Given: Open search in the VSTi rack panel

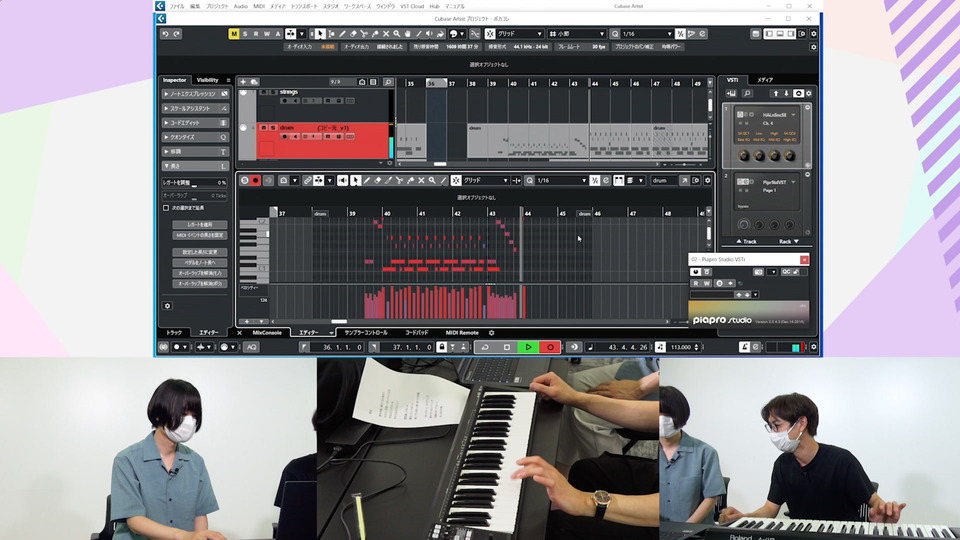Looking at the screenshot, I should pyautogui.click(x=747, y=94).
